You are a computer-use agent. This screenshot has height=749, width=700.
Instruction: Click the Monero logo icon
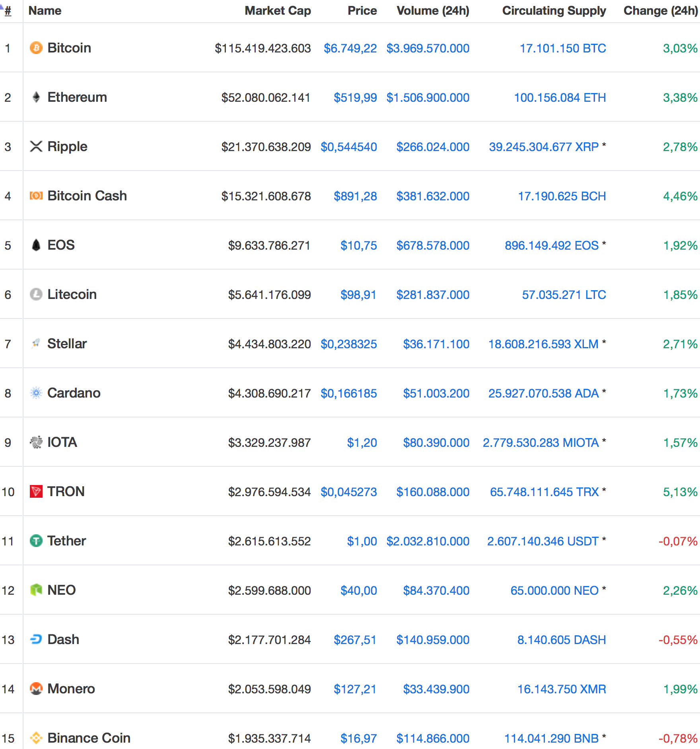click(x=36, y=689)
